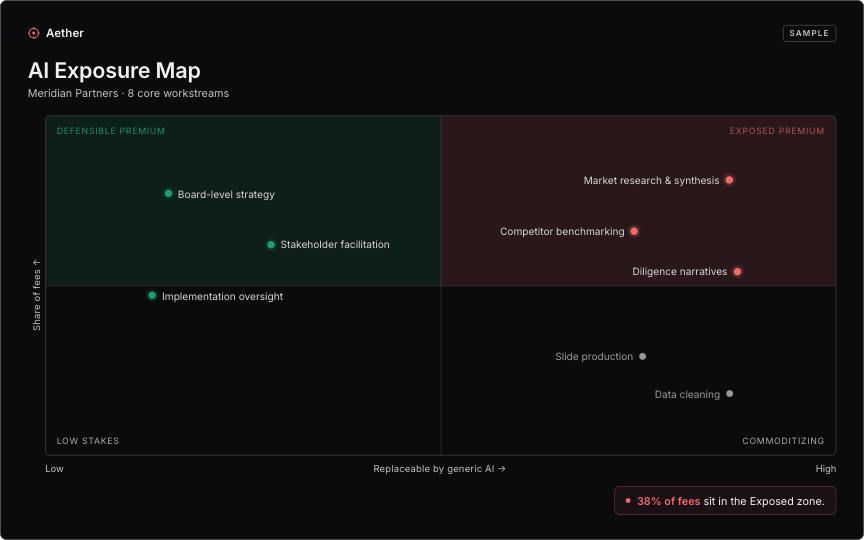This screenshot has height=540, width=864.
Task: Click the "Board-level strategy" label
Action: pyautogui.click(x=226, y=195)
